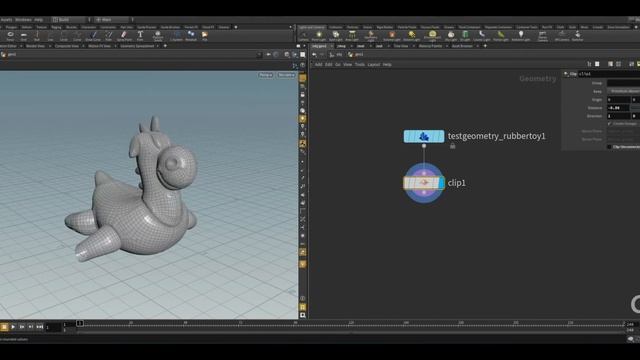Click obj in network path bar

pyautogui.click(x=339, y=54)
